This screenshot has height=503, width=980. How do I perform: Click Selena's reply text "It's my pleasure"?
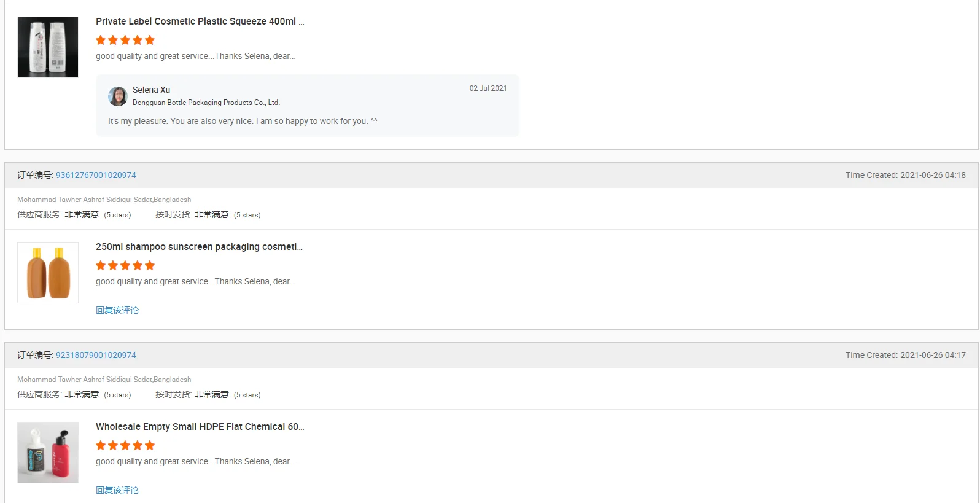[x=243, y=122]
